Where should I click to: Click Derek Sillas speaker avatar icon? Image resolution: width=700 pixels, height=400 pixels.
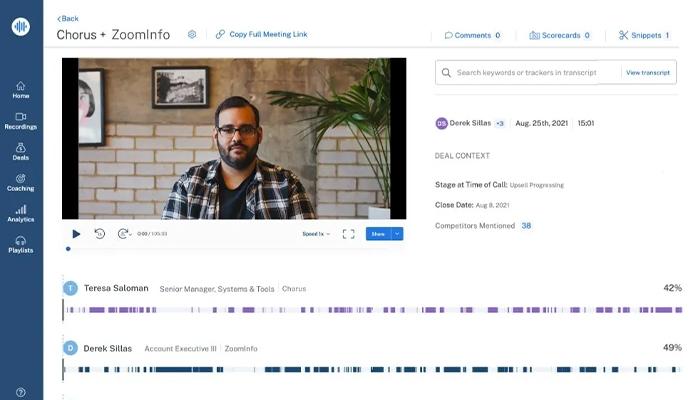(70, 348)
